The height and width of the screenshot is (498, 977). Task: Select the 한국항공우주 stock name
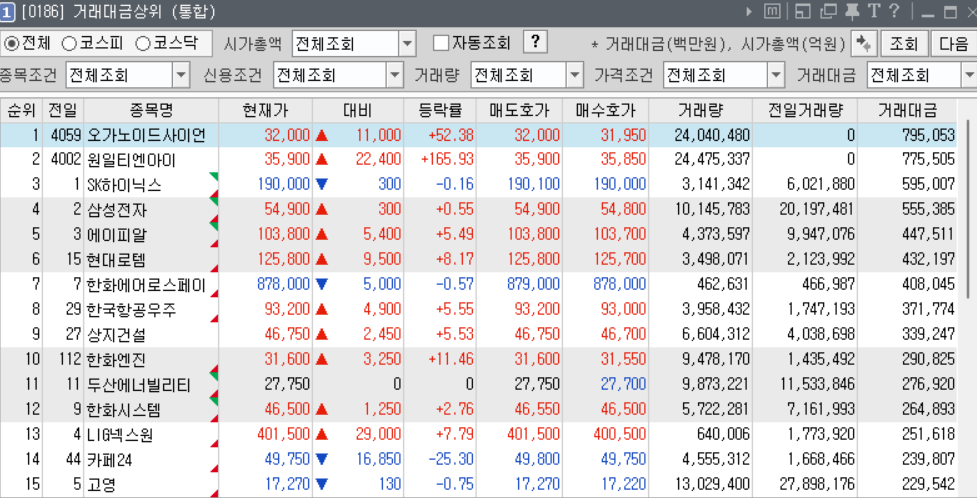tap(131, 310)
